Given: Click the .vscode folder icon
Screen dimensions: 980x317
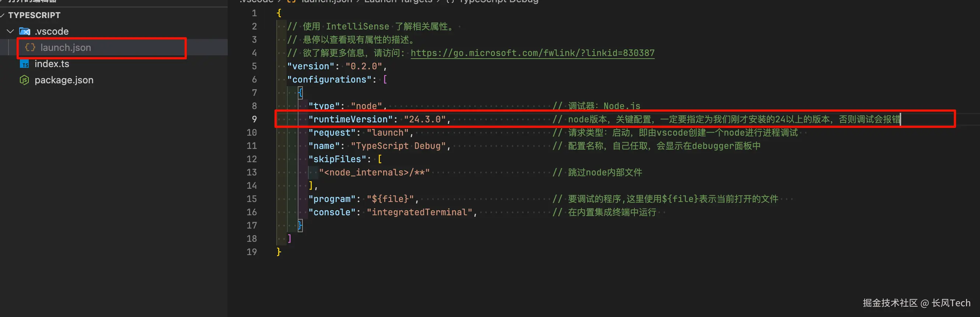Looking at the screenshot, I should (25, 31).
